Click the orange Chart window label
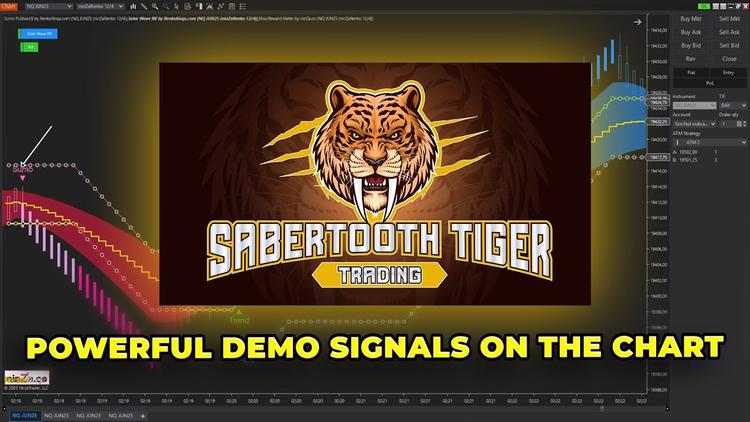 (9, 6)
